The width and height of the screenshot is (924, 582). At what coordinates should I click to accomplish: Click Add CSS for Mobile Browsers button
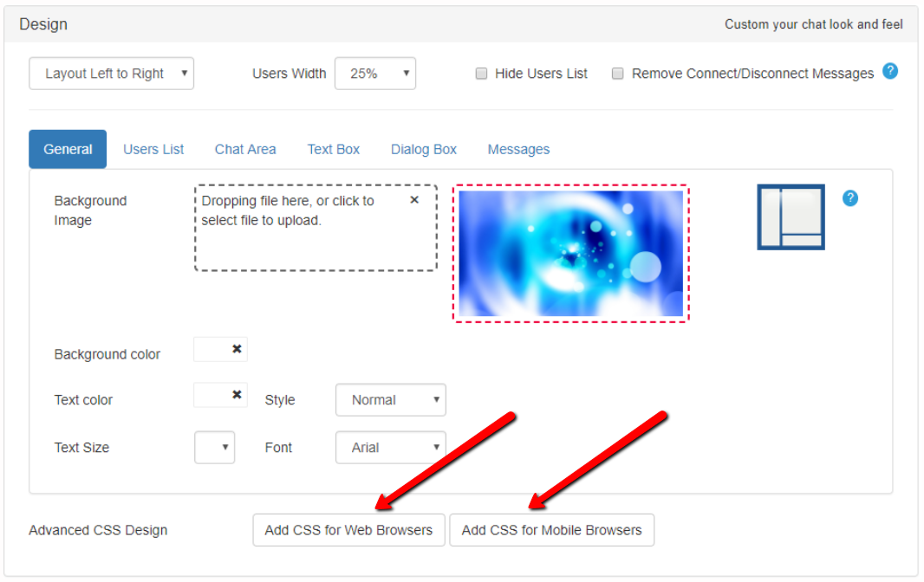point(551,530)
